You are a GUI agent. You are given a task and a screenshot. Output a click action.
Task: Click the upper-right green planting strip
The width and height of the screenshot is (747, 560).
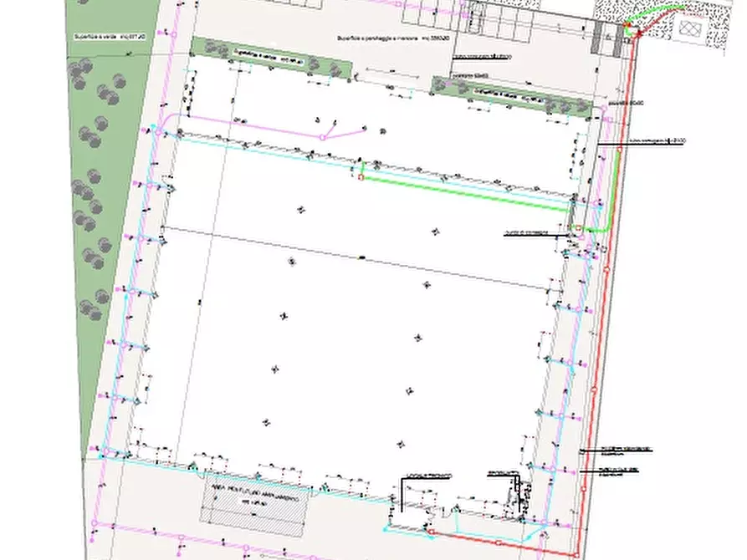pos(514,94)
